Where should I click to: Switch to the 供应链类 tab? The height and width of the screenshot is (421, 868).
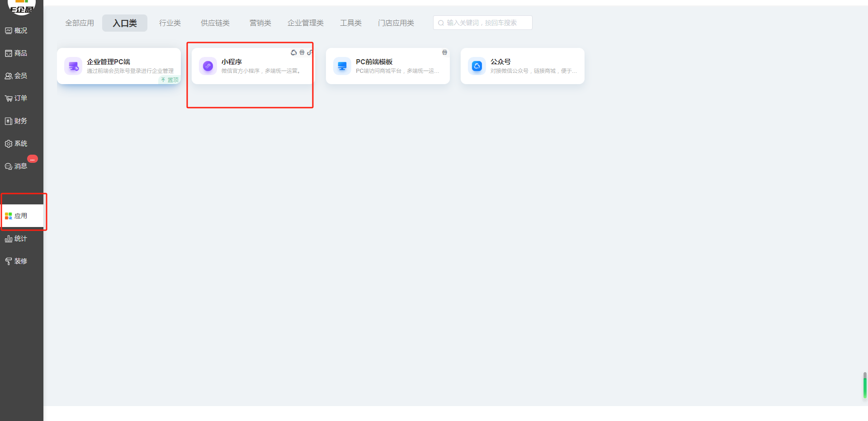pos(215,23)
